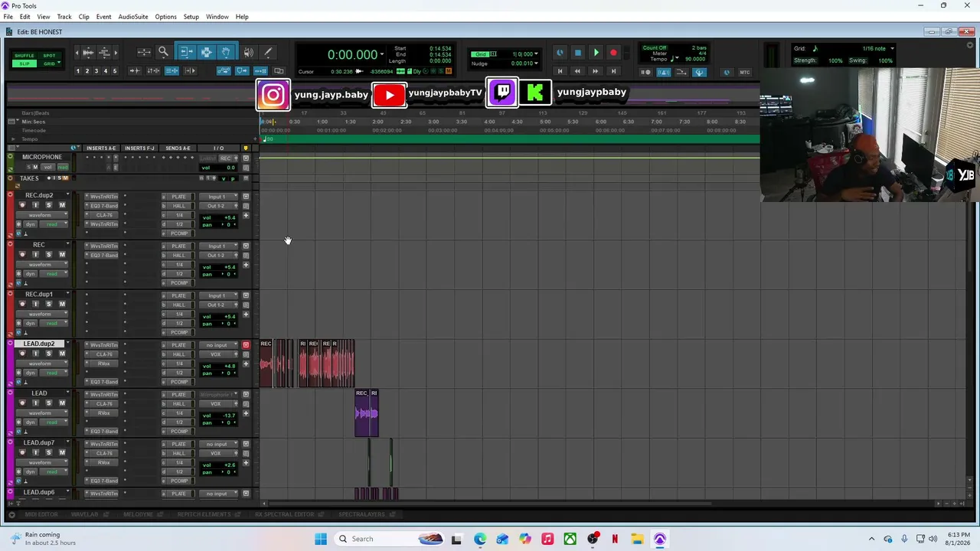Select Zoom Preset 3 button
This screenshot has width=980, height=551.
pyautogui.click(x=96, y=71)
